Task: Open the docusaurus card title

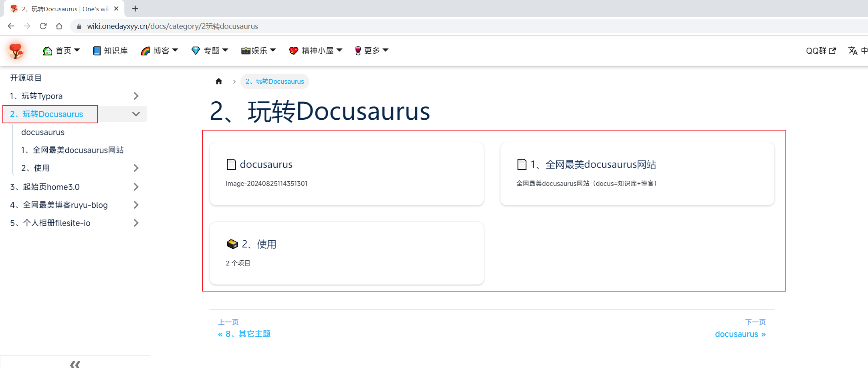Action: (266, 165)
